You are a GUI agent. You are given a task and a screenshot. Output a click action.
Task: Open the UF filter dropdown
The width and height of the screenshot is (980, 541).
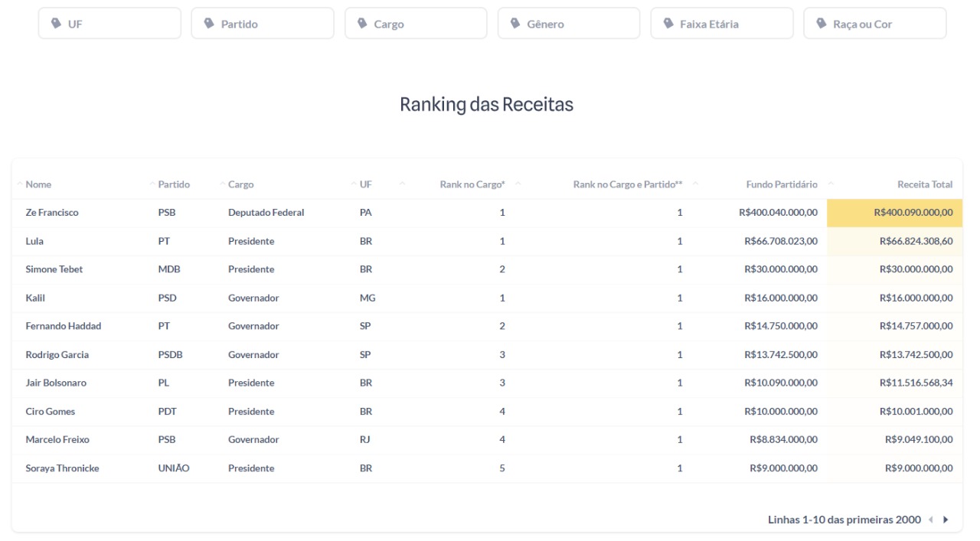109,24
